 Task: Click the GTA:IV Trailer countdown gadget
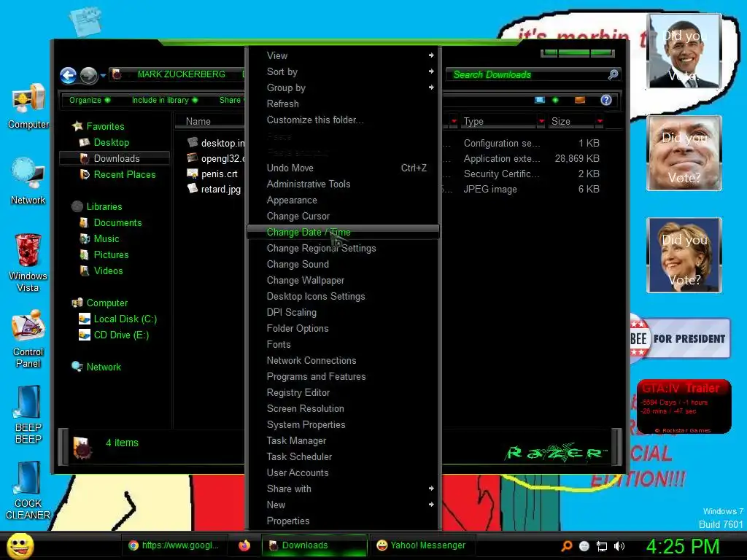click(x=684, y=406)
